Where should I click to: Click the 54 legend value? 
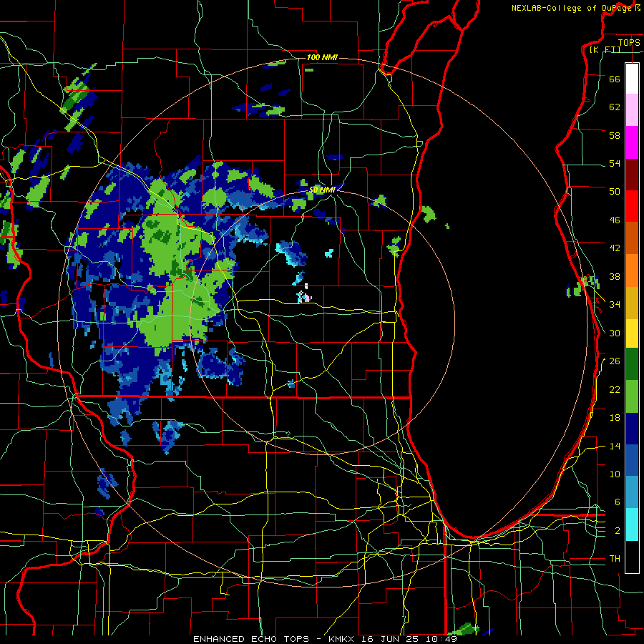pyautogui.click(x=615, y=163)
